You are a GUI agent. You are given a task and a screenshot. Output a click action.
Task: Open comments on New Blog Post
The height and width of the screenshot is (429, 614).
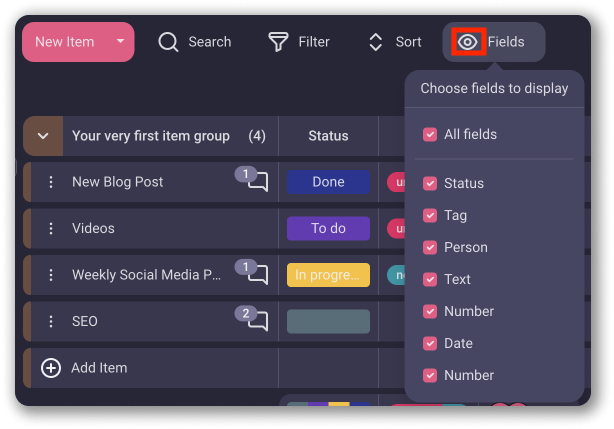[257, 182]
